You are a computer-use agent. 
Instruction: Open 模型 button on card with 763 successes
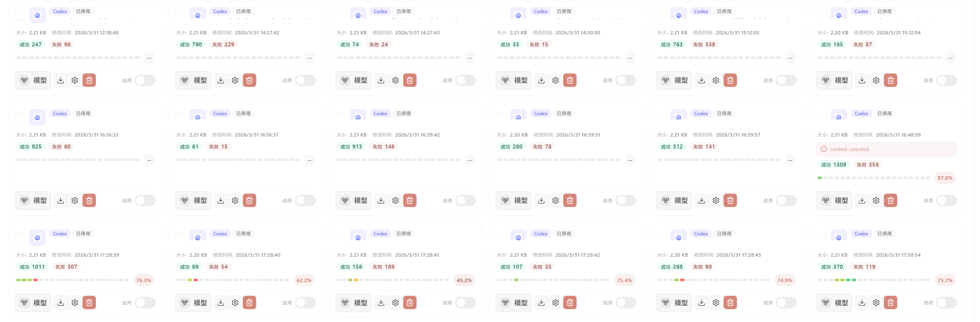[x=674, y=80]
